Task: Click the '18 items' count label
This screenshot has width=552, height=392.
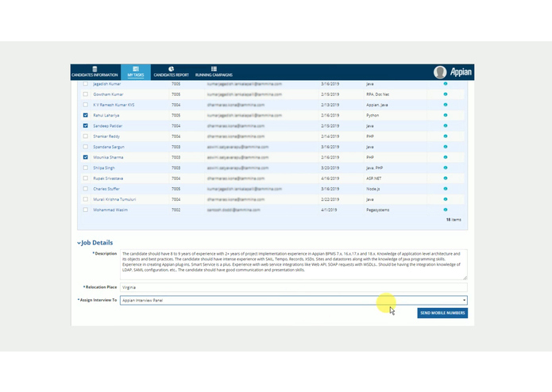Action: (454, 220)
